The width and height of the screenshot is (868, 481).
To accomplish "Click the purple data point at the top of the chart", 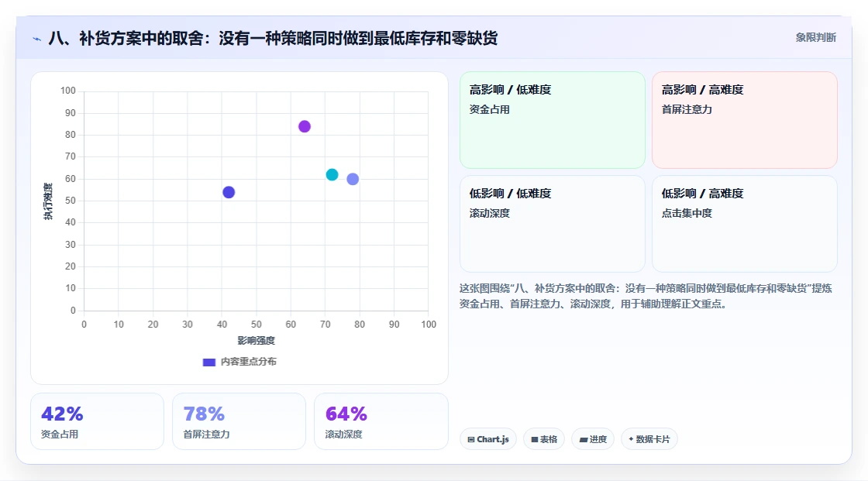I will (305, 127).
